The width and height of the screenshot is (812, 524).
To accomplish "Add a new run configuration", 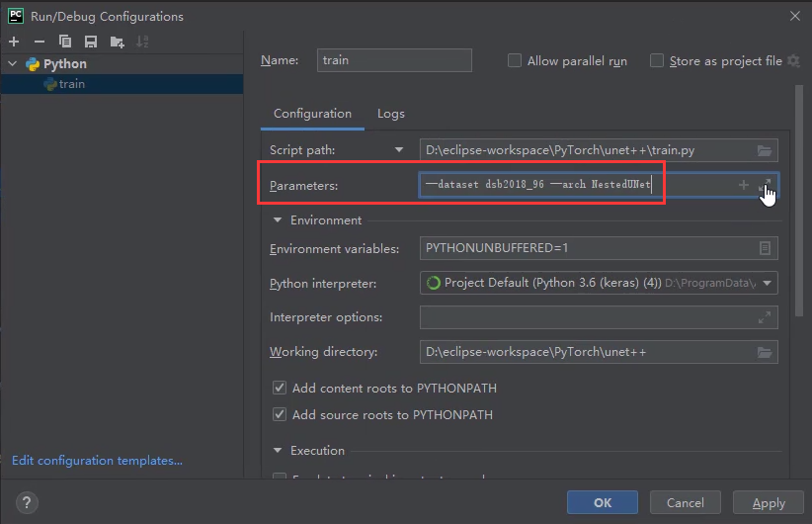I will point(14,42).
